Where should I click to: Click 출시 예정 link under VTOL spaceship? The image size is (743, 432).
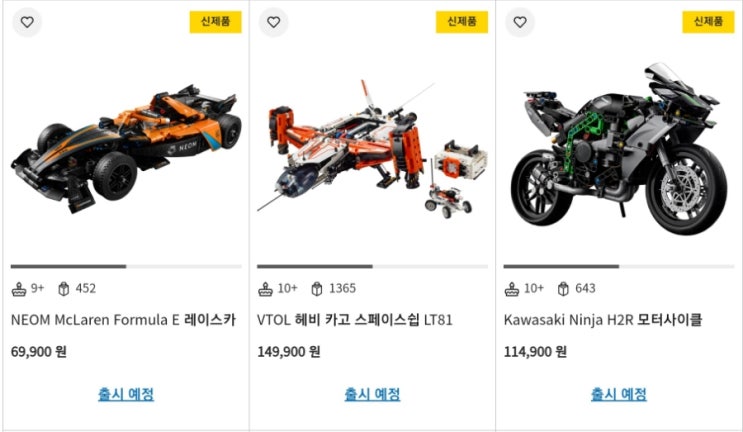tap(372, 394)
